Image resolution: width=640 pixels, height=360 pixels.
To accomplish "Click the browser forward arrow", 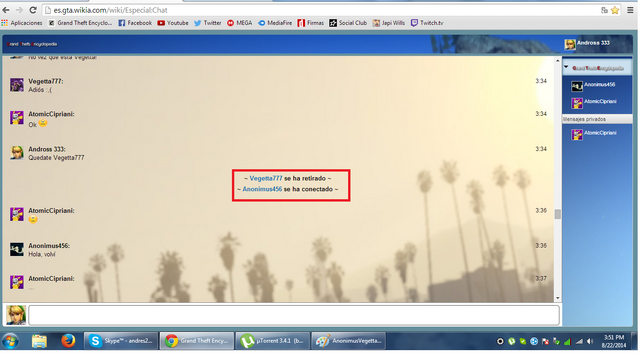I will pos(19,10).
